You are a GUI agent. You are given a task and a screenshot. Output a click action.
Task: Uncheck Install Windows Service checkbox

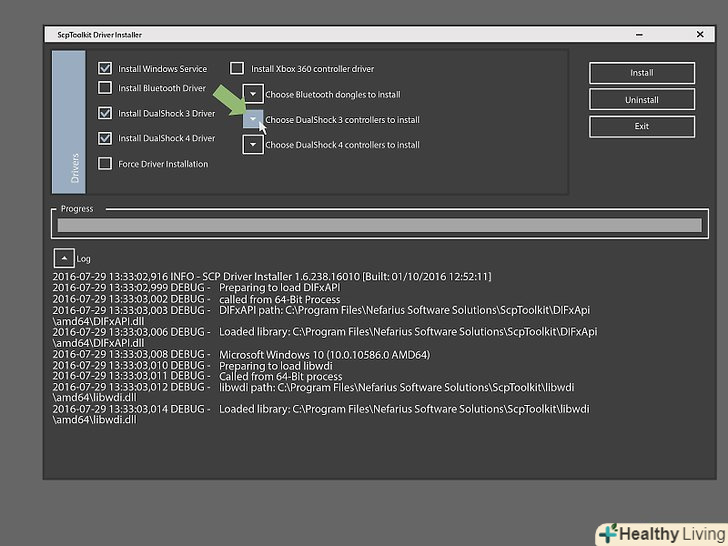click(105, 68)
